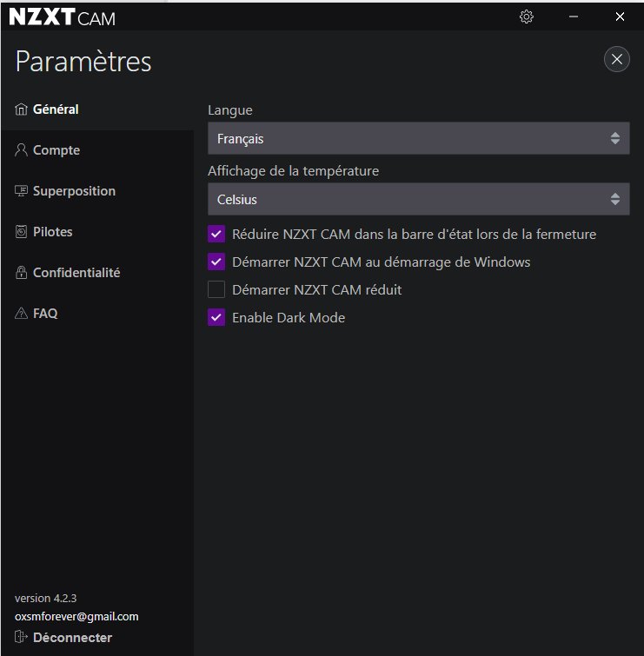Click the person icon beside Compte
Screen dimensions: 644x656
pos(22,150)
